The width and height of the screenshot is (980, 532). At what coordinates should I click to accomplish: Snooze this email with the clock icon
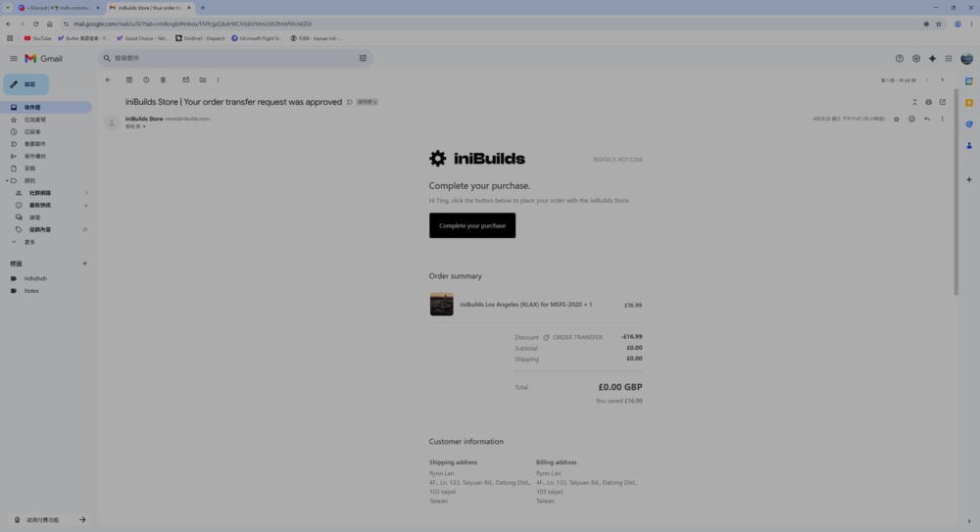coord(146,80)
